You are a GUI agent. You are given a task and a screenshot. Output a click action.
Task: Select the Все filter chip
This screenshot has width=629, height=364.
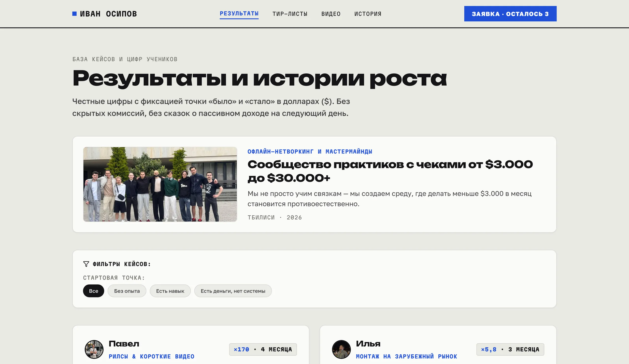tap(94, 291)
